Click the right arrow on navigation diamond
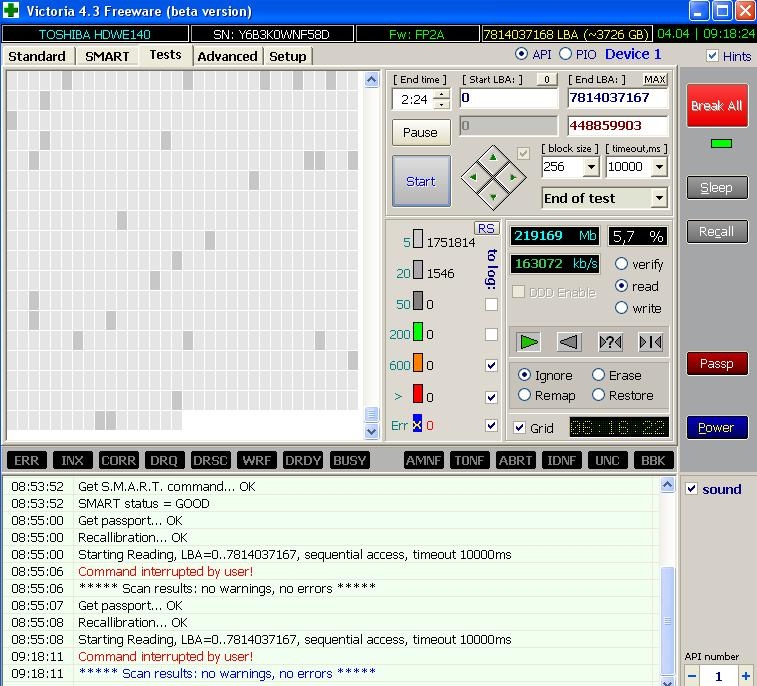 coord(513,177)
